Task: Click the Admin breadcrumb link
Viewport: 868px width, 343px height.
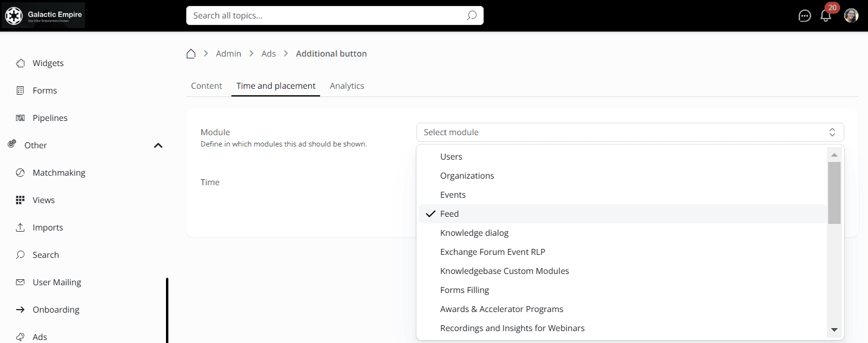Action: (x=228, y=54)
